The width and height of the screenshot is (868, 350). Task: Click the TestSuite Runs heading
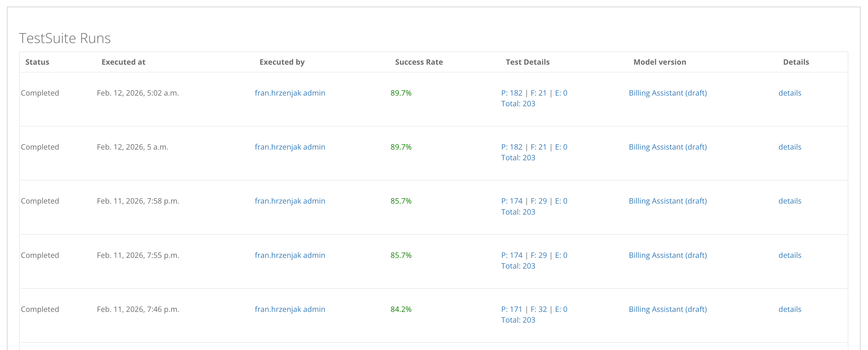pos(65,38)
